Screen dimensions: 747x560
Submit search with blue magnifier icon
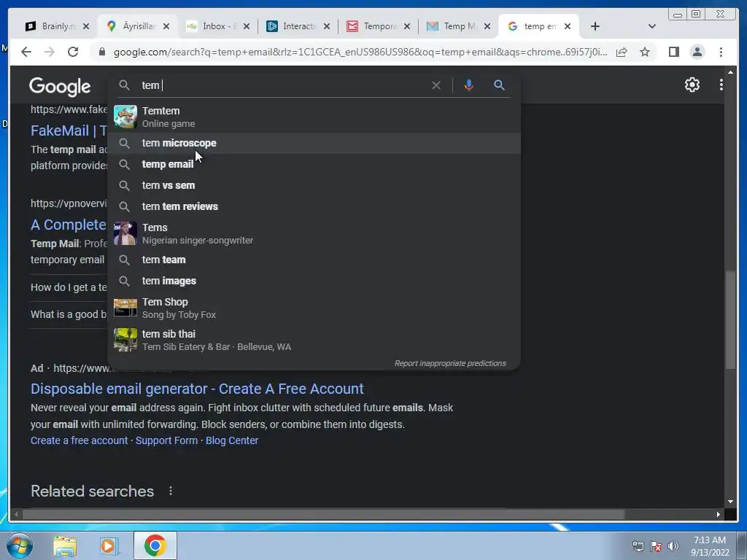coord(499,85)
